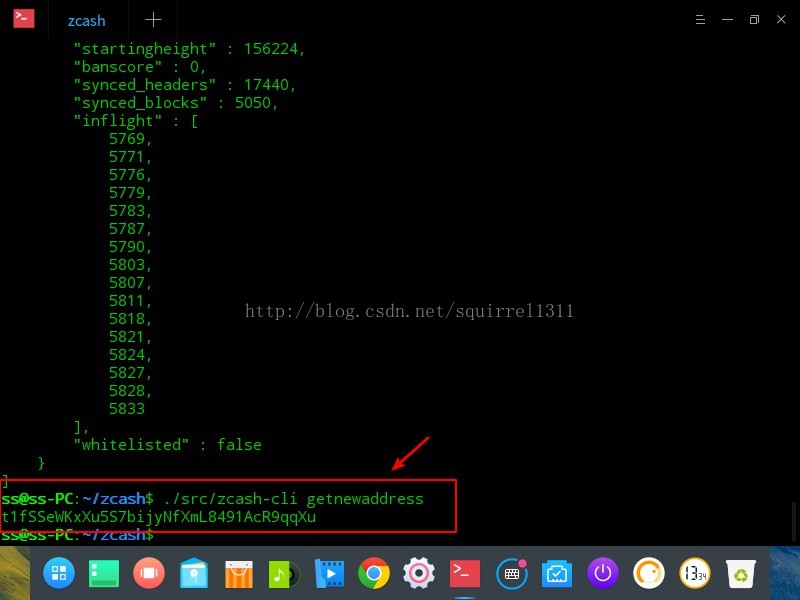
Task: Open system settings gear in dock
Action: 419,573
